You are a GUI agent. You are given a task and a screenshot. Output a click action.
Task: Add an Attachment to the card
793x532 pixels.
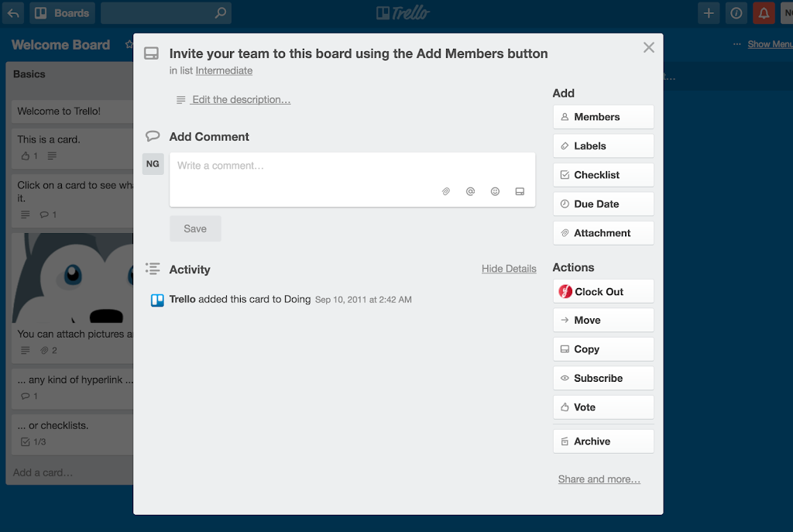pyautogui.click(x=603, y=233)
